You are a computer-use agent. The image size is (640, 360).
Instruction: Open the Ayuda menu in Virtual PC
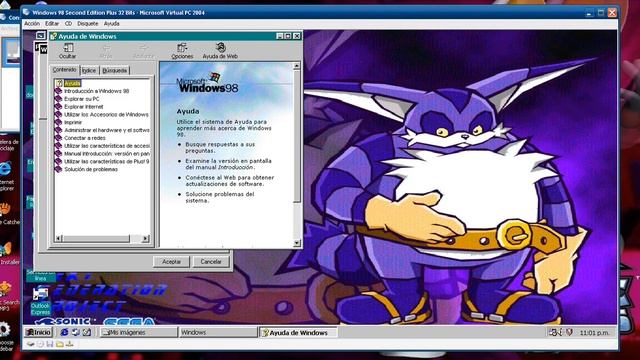click(111, 24)
